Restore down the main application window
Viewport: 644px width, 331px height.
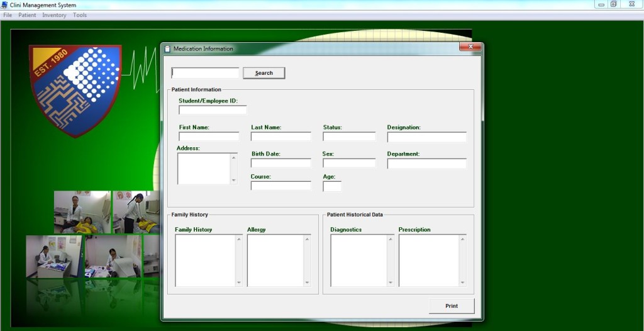614,4
